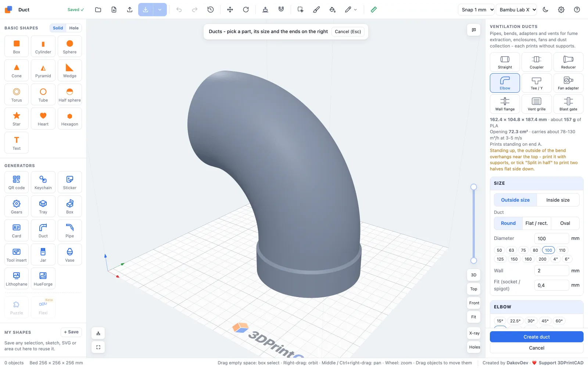The width and height of the screenshot is (588, 368).
Task: Open the Gears generator
Action: [17, 206]
